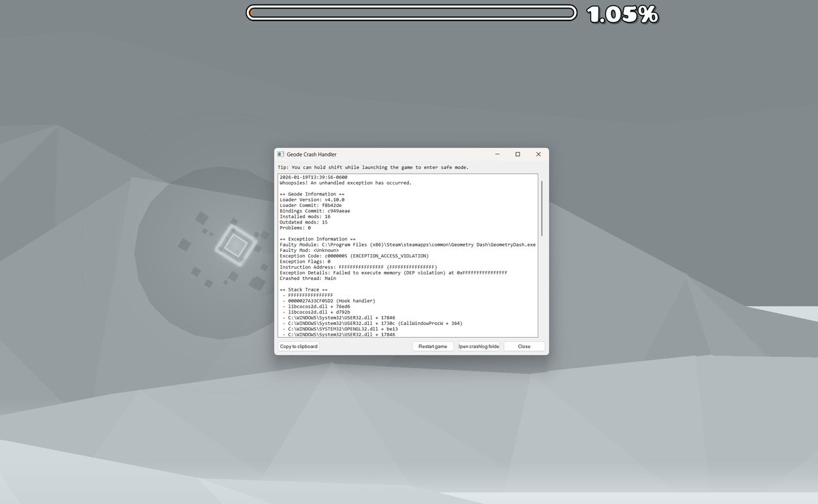Click the OPENGL32.dll + be13 line
This screenshot has height=504, width=818.
(x=340, y=329)
